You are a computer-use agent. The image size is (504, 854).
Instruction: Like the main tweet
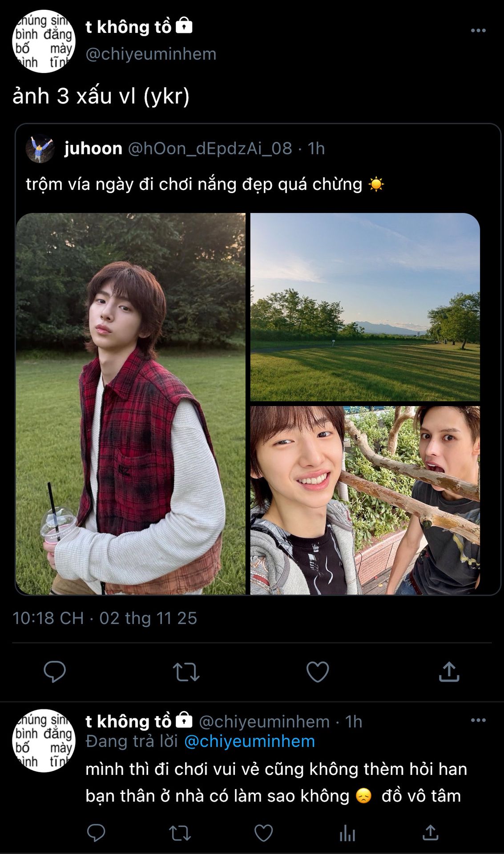(x=318, y=672)
